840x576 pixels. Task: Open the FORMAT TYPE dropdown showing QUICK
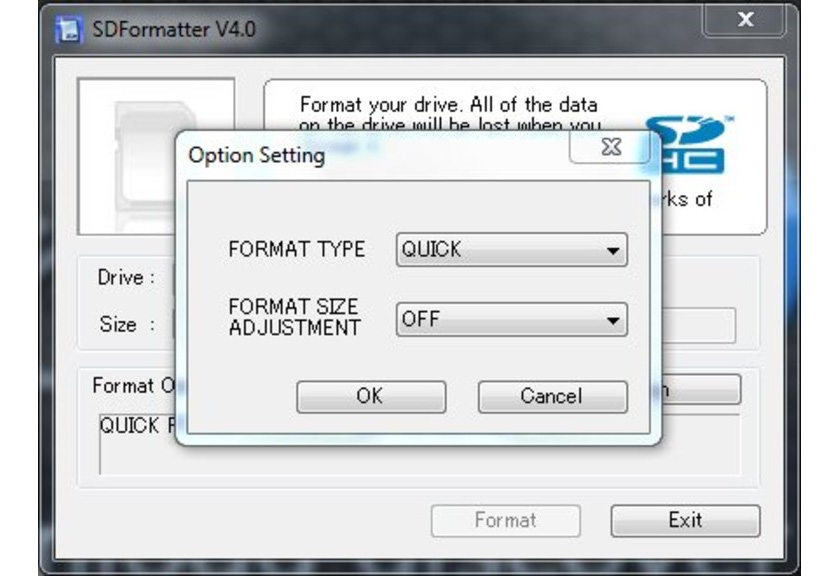pos(512,250)
